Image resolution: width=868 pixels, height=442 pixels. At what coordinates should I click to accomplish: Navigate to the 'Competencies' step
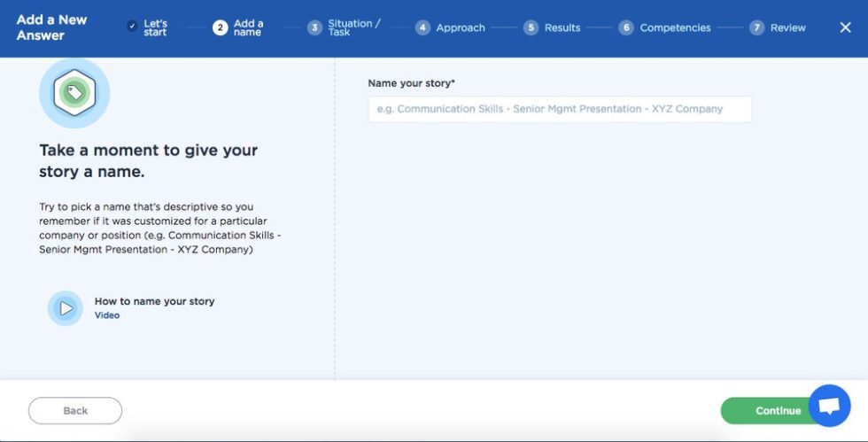coord(675,27)
